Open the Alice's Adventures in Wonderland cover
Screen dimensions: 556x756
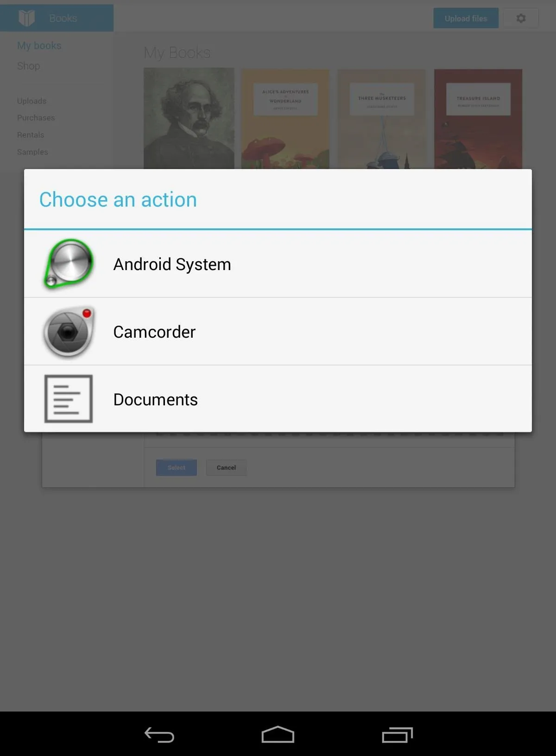tap(285, 119)
